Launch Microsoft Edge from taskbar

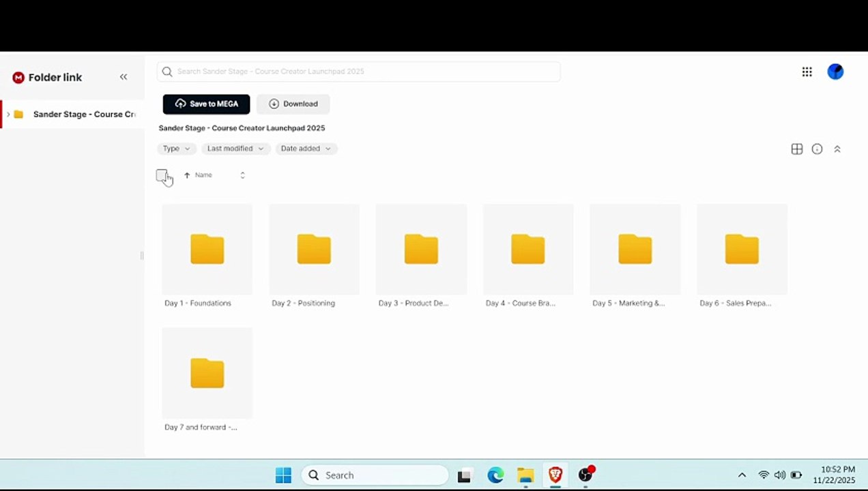click(x=495, y=475)
